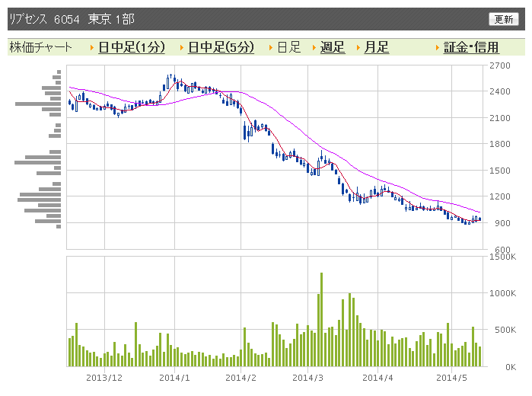
Task: Click orange arrow beside 日足
Action: (271, 48)
